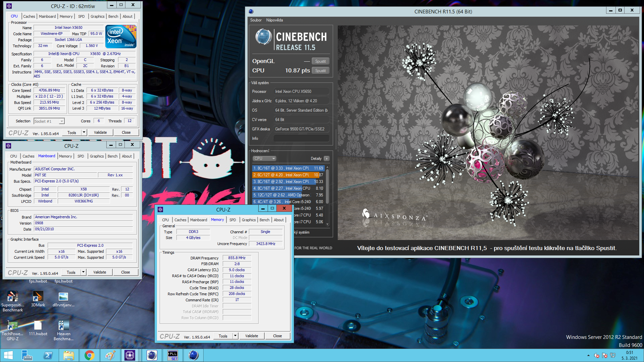Click the Action Center flag tray icon
The width and height of the screenshot is (644, 362).
605,355
